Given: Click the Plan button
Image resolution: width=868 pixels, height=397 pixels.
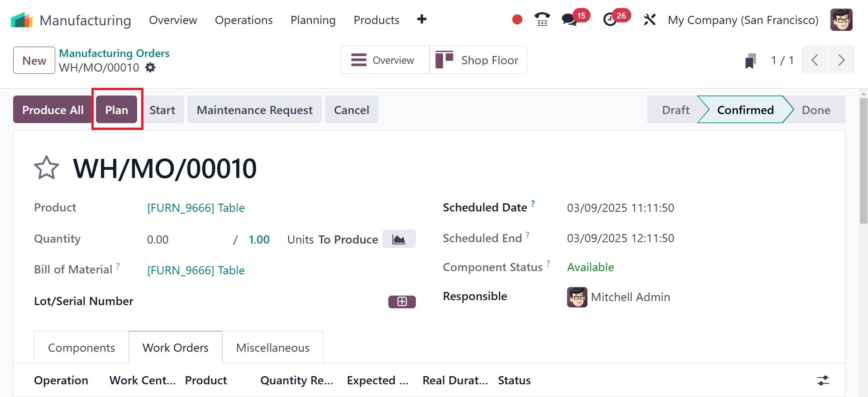Looking at the screenshot, I should [117, 110].
